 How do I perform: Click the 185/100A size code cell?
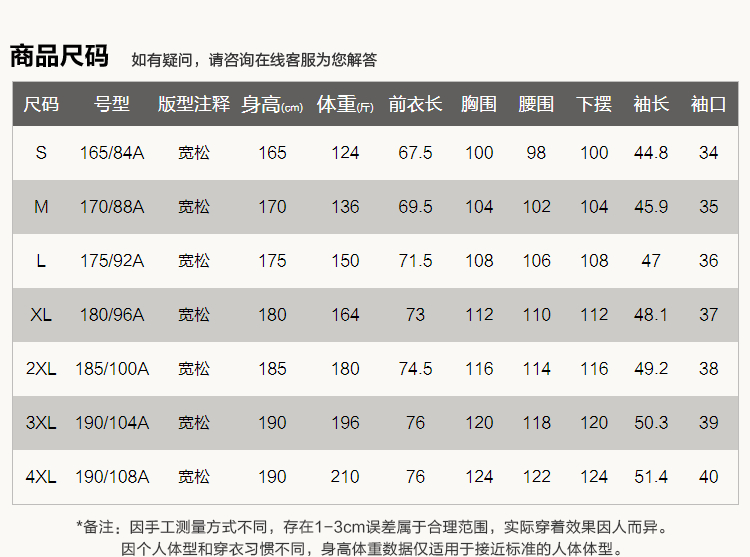coord(112,369)
